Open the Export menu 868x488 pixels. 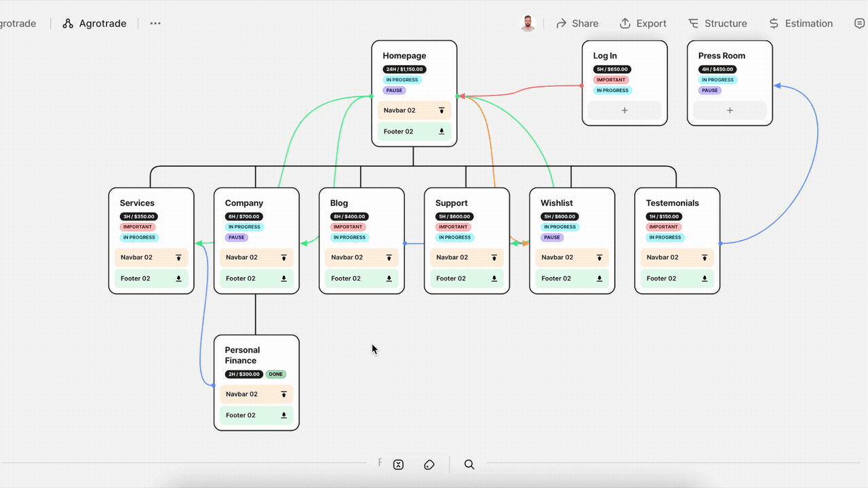(x=643, y=23)
